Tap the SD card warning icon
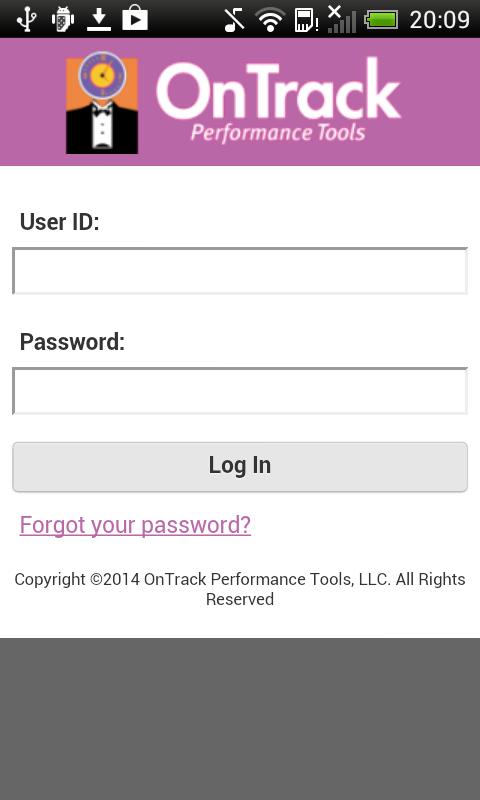The height and width of the screenshot is (800, 480). (x=306, y=20)
